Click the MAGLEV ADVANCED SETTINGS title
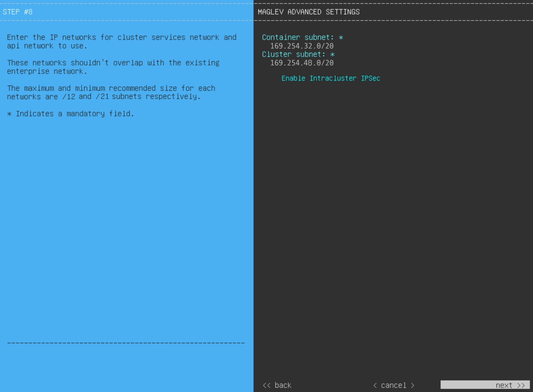Viewport: 533px width, 392px height. [x=309, y=12]
